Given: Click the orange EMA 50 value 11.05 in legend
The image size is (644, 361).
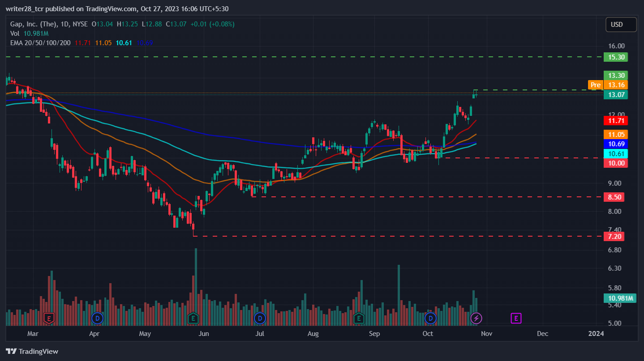Looking at the screenshot, I should point(103,43).
